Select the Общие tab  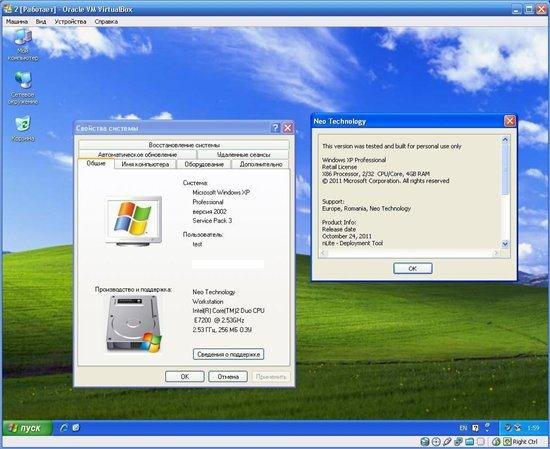point(96,163)
